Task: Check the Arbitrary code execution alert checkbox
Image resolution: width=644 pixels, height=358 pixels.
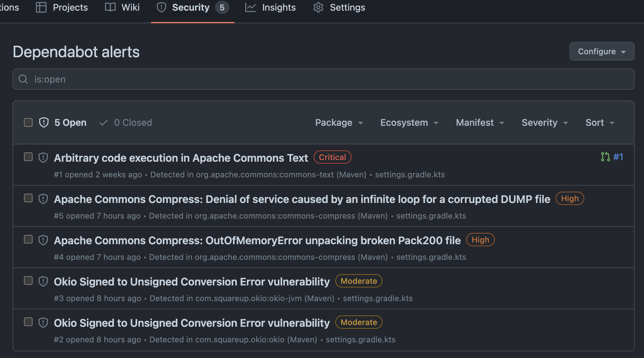Action: point(28,157)
